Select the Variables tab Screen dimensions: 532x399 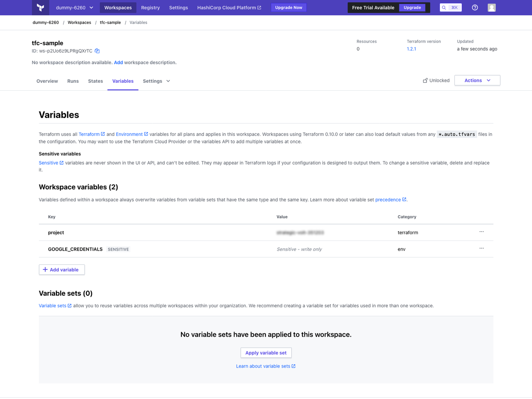pyautogui.click(x=123, y=81)
